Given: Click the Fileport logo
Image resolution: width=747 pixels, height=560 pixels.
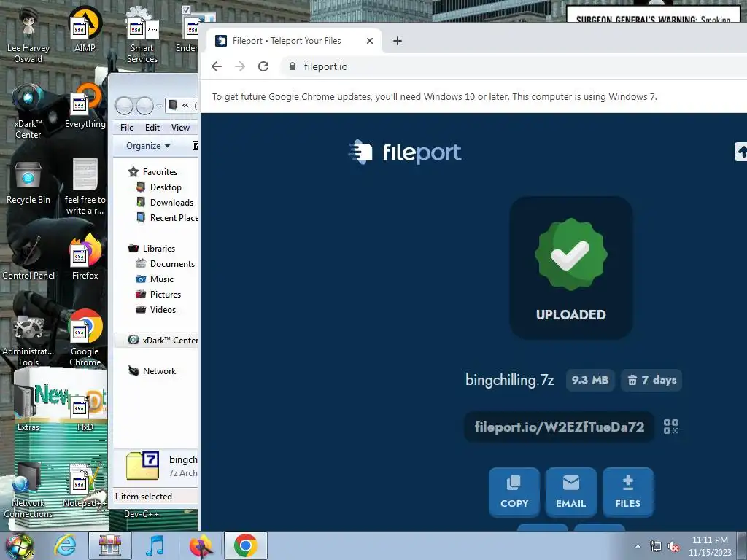Looking at the screenshot, I should pyautogui.click(x=405, y=152).
